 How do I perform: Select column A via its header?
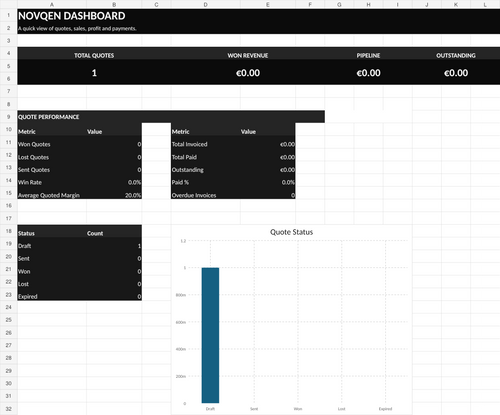click(x=52, y=4)
